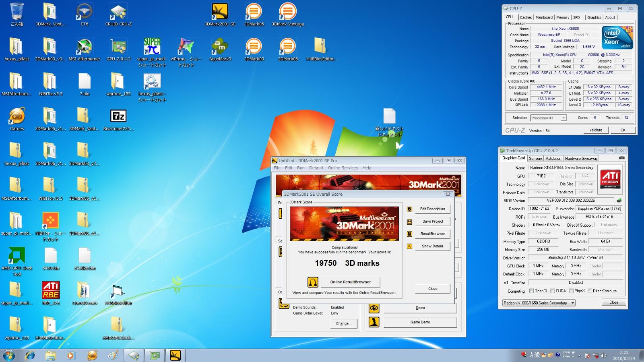The image size is (644, 362).
Task: Click OK in the CPU-Z window
Action: (x=623, y=130)
